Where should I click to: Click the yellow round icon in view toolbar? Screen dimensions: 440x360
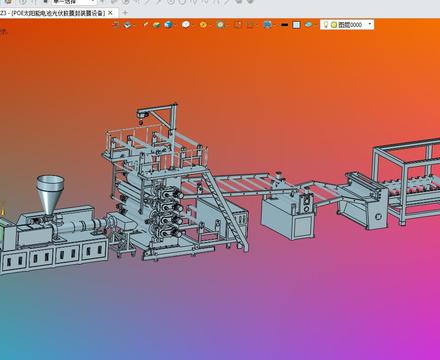click(x=203, y=25)
